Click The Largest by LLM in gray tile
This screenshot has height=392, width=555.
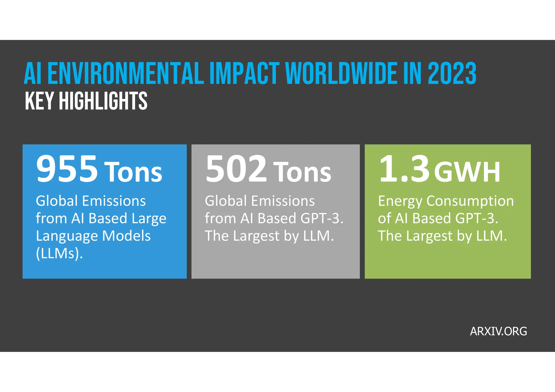269,236
